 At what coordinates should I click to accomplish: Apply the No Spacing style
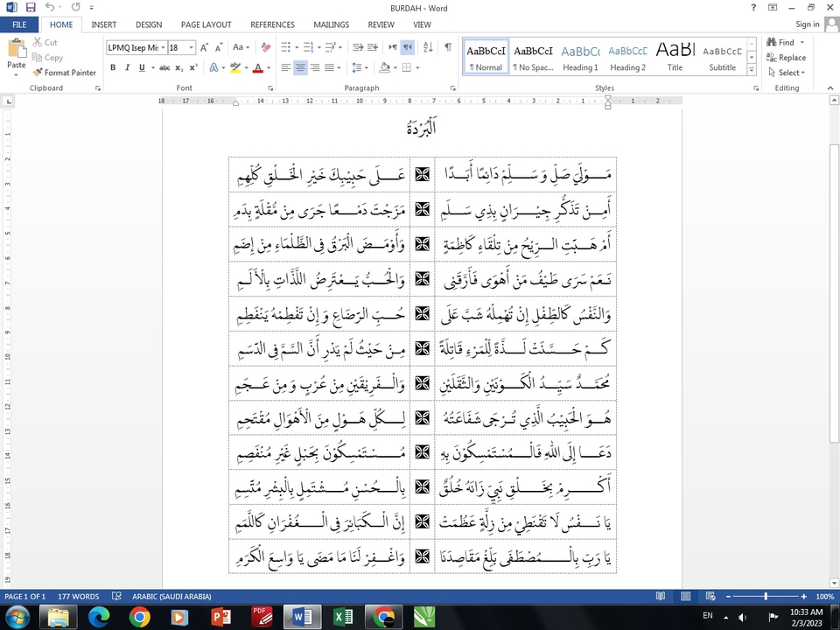pyautogui.click(x=534, y=57)
